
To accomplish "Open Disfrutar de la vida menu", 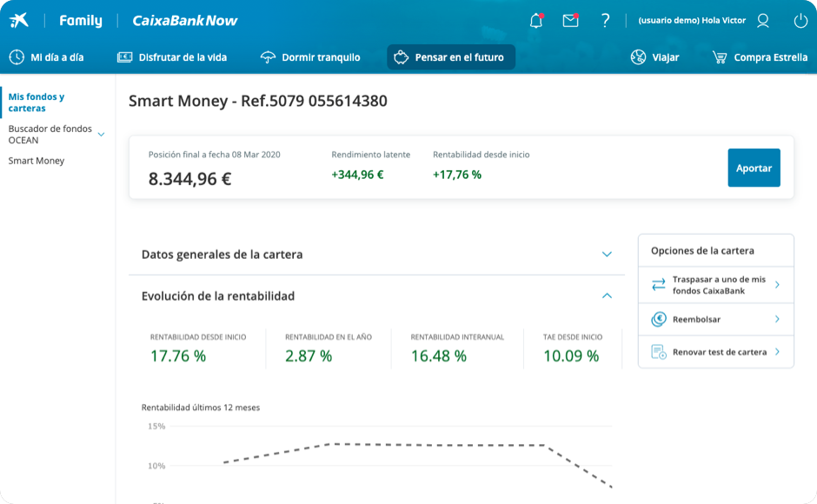I will tap(172, 57).
